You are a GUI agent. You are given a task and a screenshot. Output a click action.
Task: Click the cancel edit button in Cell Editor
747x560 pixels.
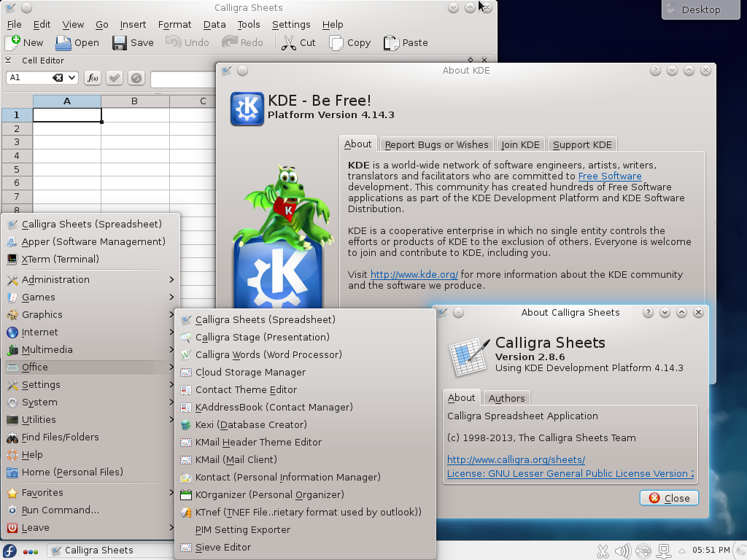[x=136, y=77]
